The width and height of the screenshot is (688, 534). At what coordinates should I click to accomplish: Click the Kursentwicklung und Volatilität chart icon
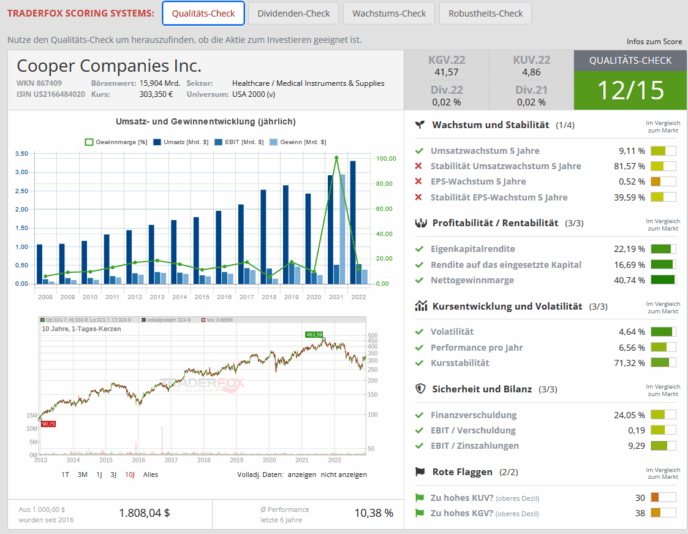(421, 305)
